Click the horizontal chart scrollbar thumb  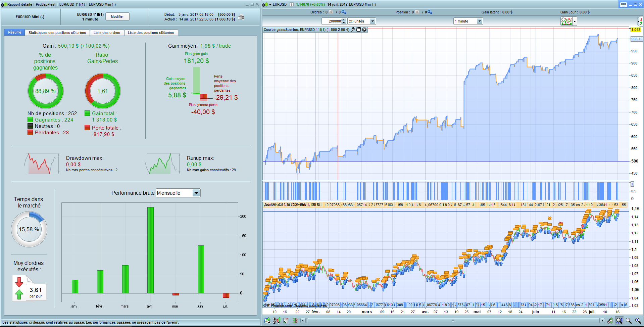pyautogui.click(x=453, y=321)
